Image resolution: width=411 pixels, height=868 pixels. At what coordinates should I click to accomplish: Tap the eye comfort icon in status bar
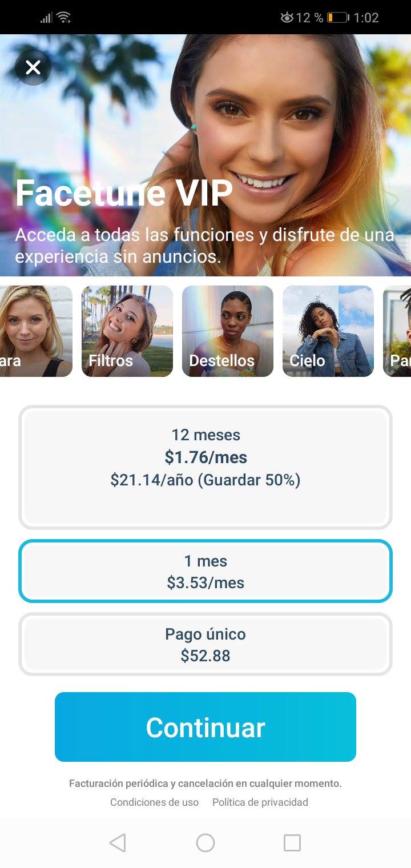click(287, 18)
